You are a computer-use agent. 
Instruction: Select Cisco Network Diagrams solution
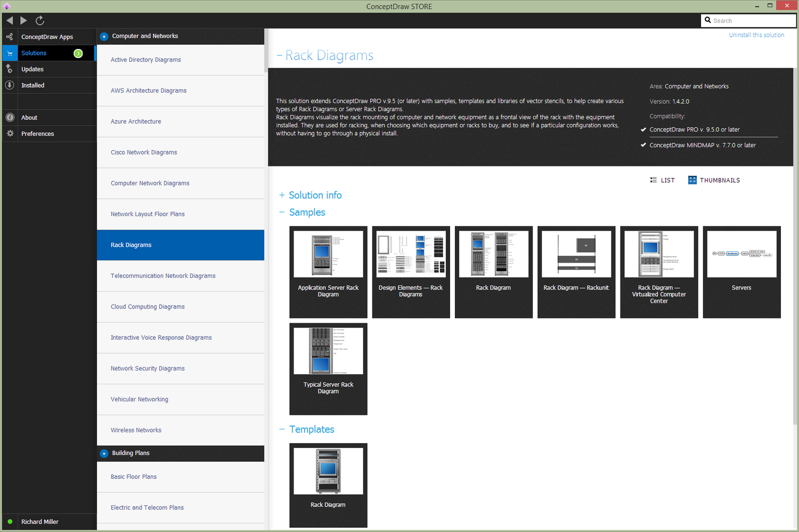(x=181, y=153)
